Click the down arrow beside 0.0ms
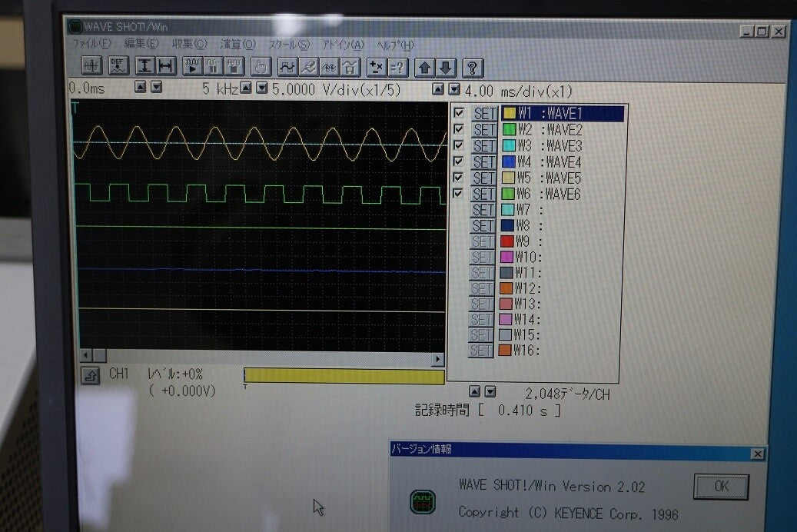The image size is (797, 532). click(157, 87)
